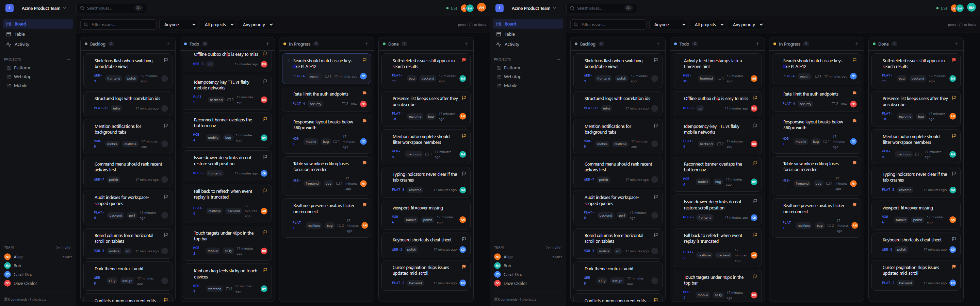Switch to the Activity view in the left window
Image resolution: width=980 pixels, height=306 pixels.
[x=38, y=45]
